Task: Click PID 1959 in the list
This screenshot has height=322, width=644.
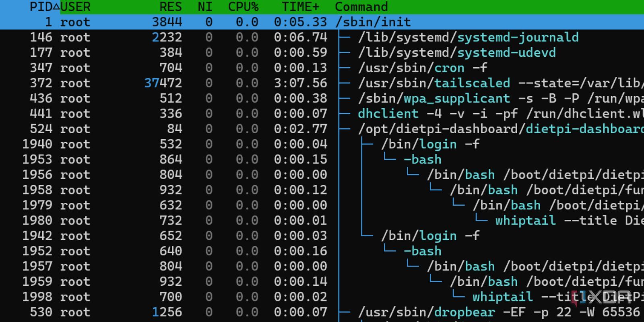Action: pos(37,282)
